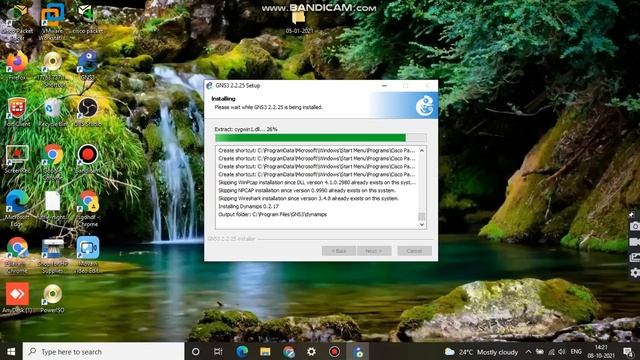Launch Movavi Video Editor from the desktop
Screen dimensions: 640x360
tap(88, 255)
